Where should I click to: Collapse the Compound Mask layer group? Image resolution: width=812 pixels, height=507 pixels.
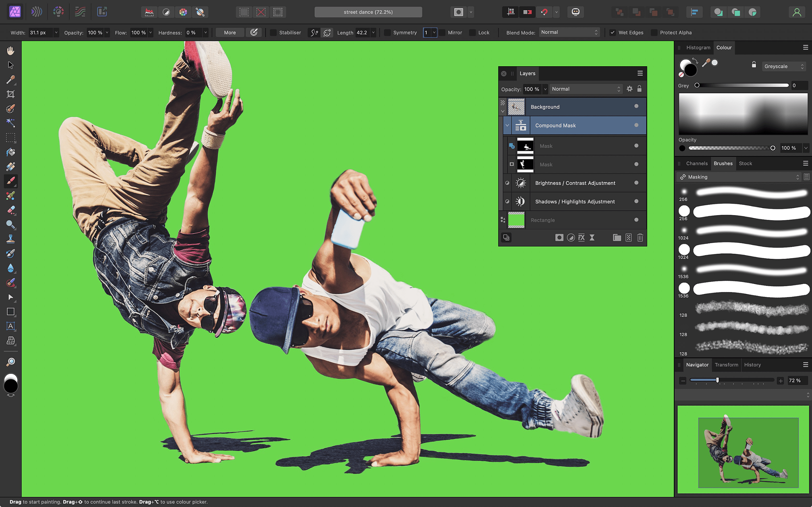[507, 125]
